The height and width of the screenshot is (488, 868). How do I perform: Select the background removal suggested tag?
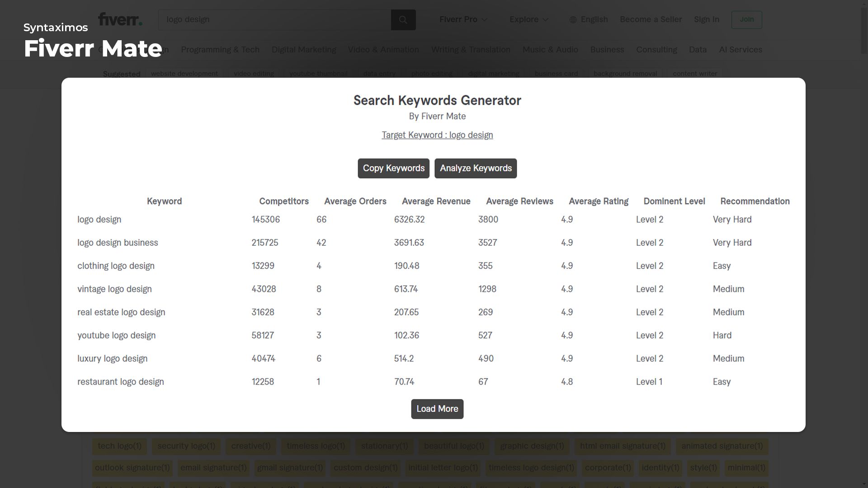tap(625, 74)
